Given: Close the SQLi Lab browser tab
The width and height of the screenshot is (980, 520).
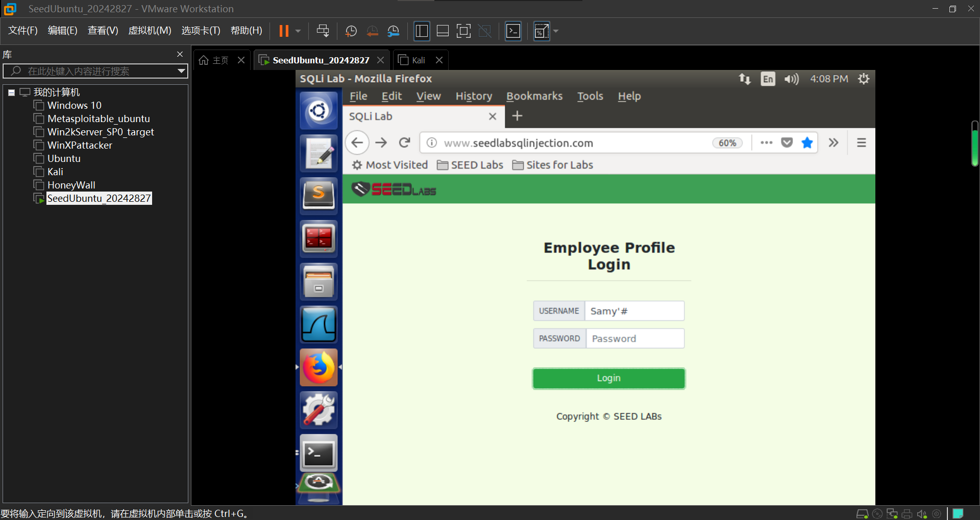Looking at the screenshot, I should (493, 116).
